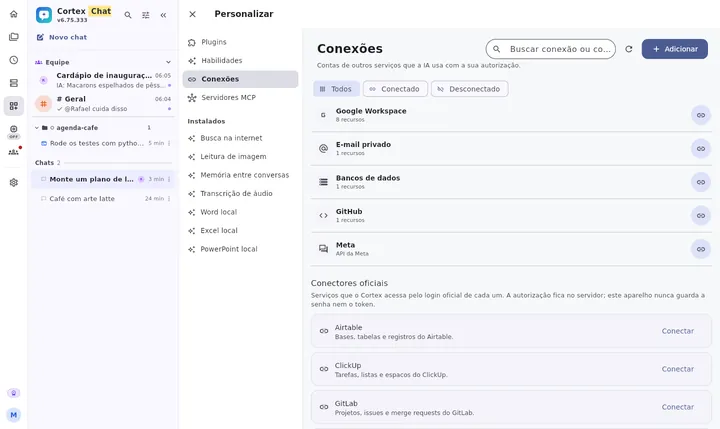Click the Cortex Chat logo
The image size is (720, 429).
click(44, 15)
